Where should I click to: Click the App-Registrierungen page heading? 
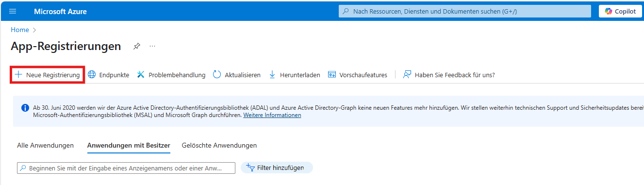click(66, 46)
